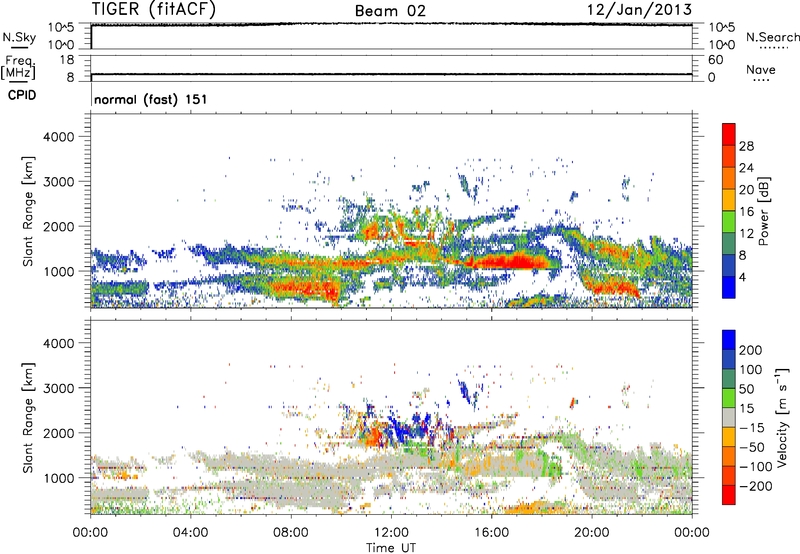Click the power colorbar value 16
The width and height of the screenshot is (800, 554).
click(x=746, y=212)
